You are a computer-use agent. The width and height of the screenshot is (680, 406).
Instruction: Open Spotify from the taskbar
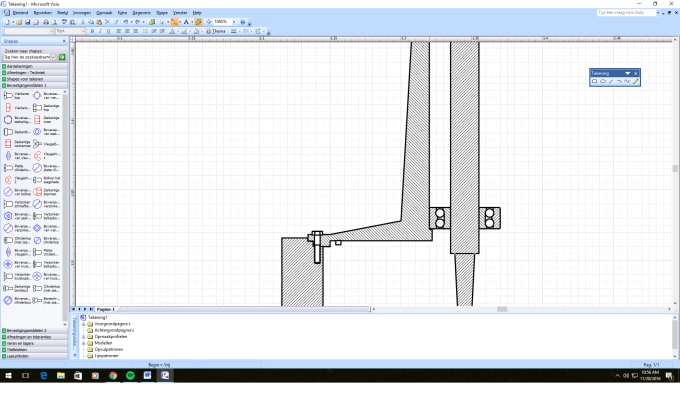130,376
